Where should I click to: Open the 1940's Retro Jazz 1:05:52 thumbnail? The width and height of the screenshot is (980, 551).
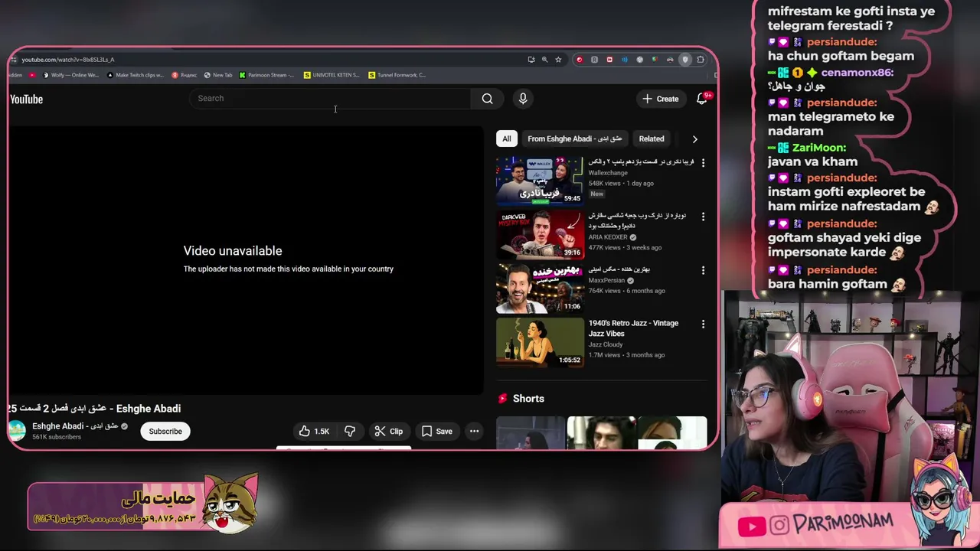point(540,343)
